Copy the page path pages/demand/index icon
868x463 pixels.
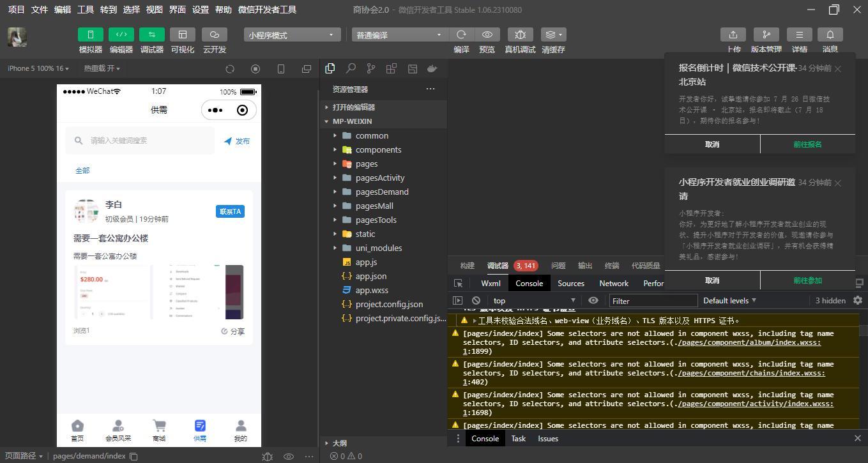pos(133,456)
